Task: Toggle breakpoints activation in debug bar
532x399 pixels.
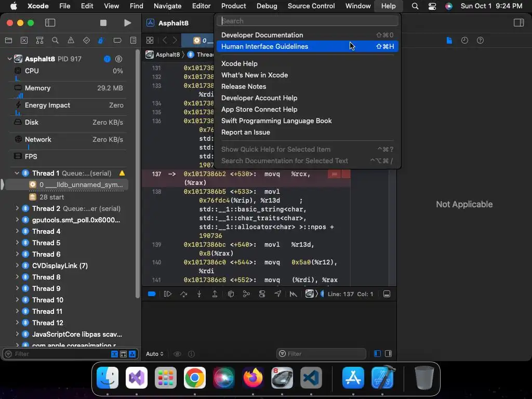Action: (x=152, y=294)
